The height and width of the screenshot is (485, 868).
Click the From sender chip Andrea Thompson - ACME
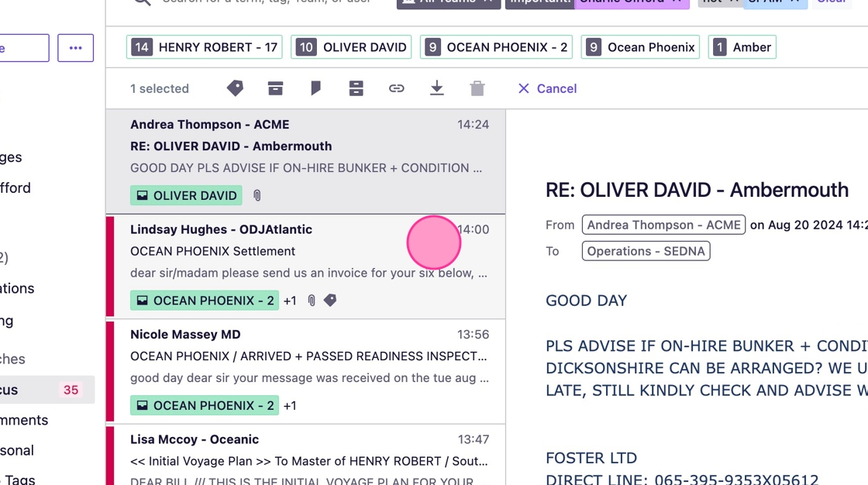point(663,225)
